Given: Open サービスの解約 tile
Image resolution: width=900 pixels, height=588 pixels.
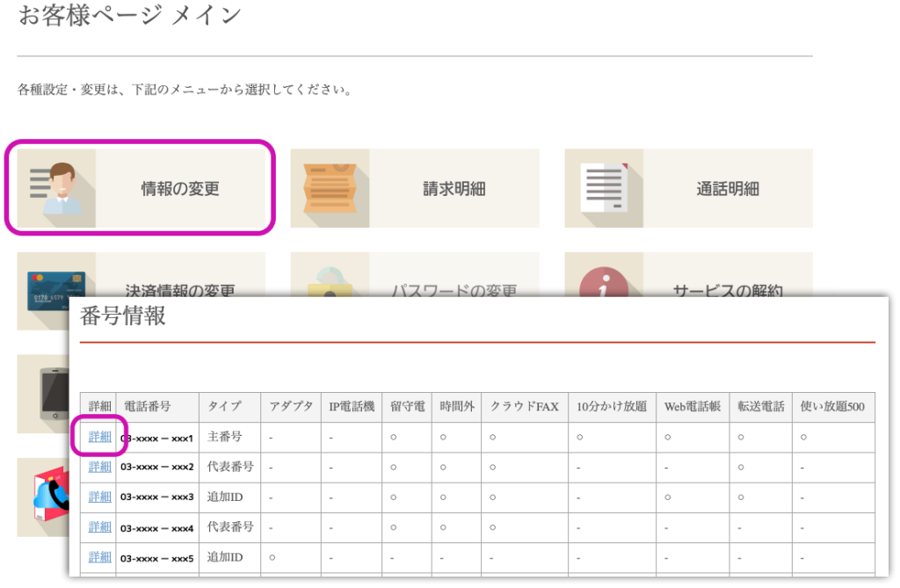Looking at the screenshot, I should coord(688,274).
